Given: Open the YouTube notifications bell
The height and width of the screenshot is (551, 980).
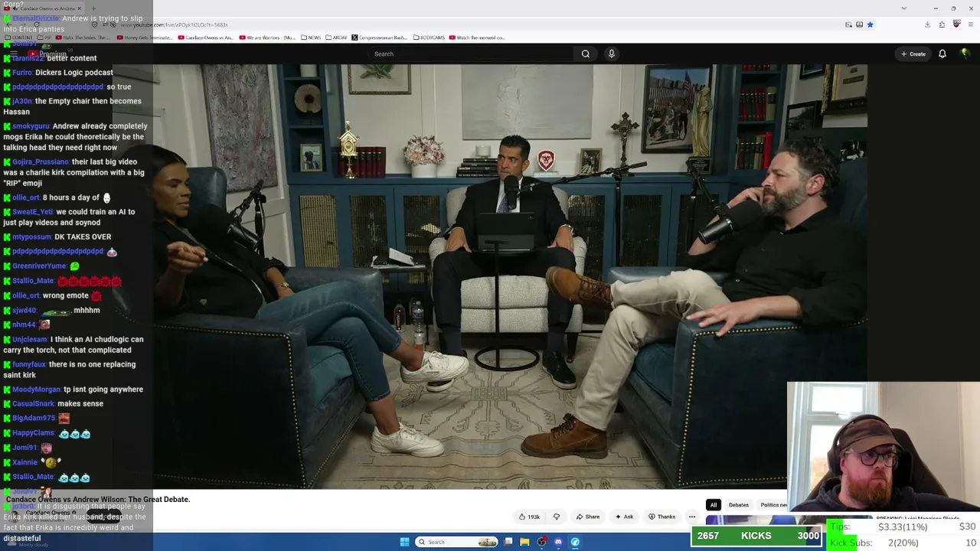Looking at the screenshot, I should pyautogui.click(x=942, y=54).
